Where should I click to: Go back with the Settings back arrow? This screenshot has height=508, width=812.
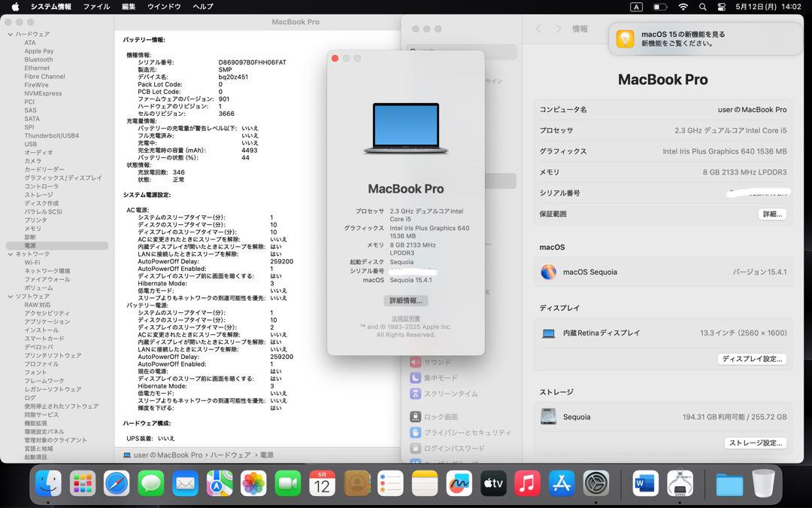tap(538, 29)
